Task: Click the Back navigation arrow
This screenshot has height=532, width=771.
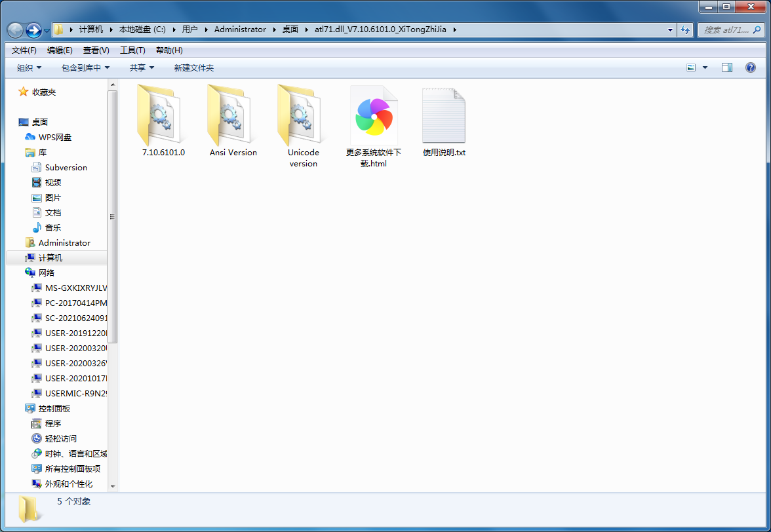Action: pos(16,30)
